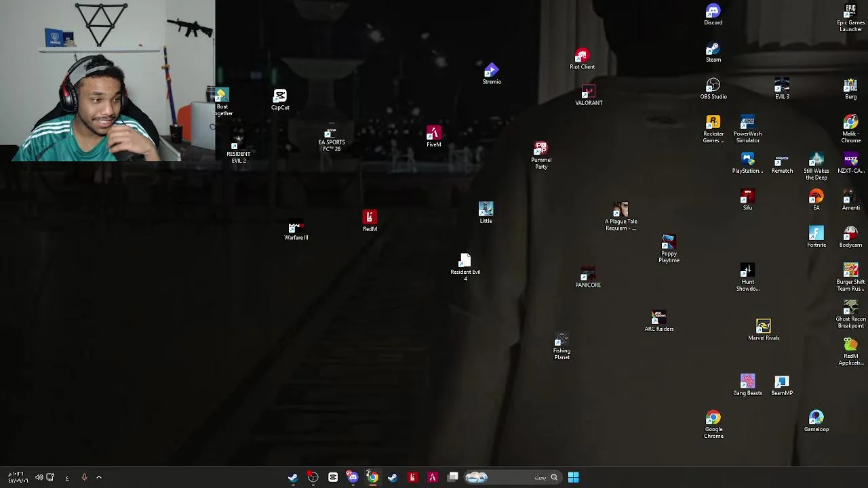Open Discord from the taskbar
This screenshot has height=488, width=868.
coord(353,477)
